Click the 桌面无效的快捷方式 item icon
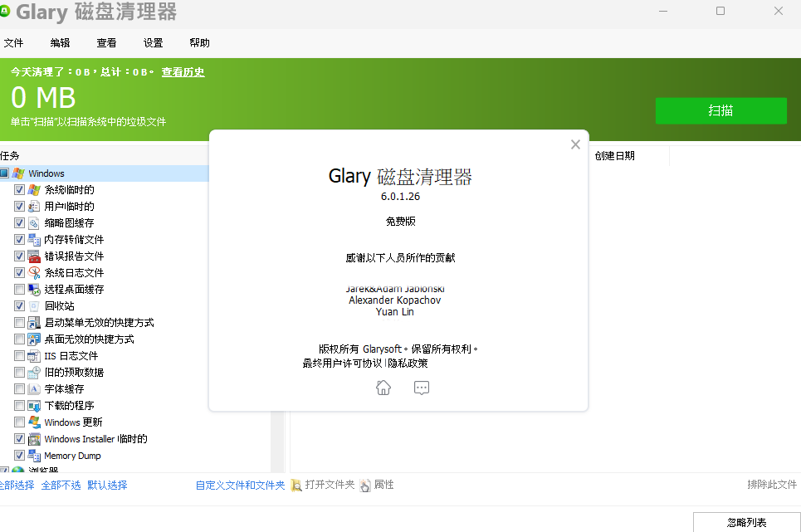Viewport: 801px width, 532px height. click(x=34, y=339)
